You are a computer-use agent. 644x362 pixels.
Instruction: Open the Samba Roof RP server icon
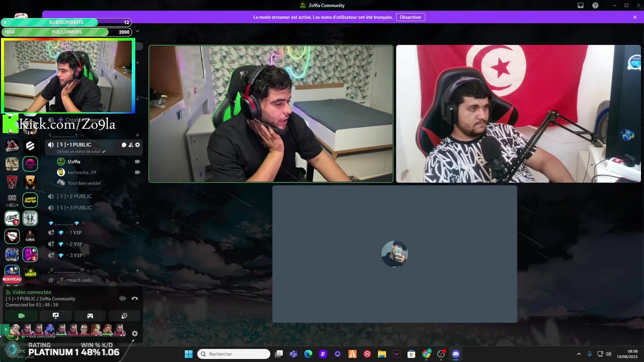30,200
